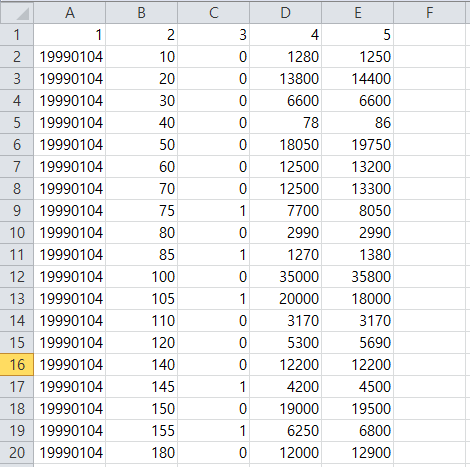470x467 pixels.
Task: Click cell E5 with value 86
Action: pos(358,123)
